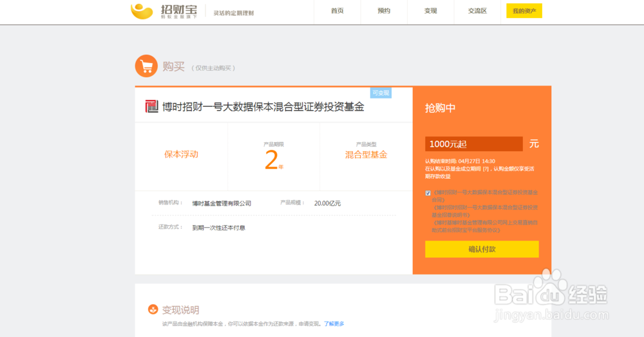The height and width of the screenshot is (337, 644).
Task: Click the blue 可变现 tag
Action: click(381, 93)
